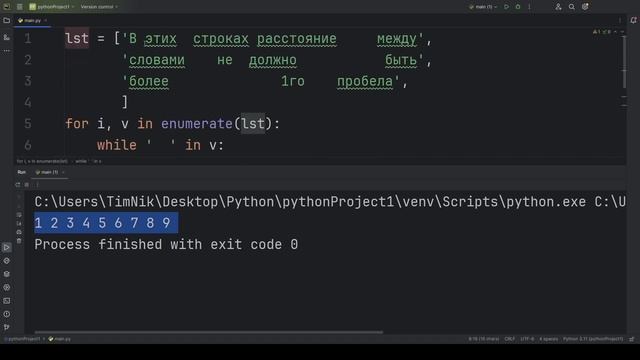Screen dimensions: 640x360
Task: Open Services tool window icon
Action: click(7, 287)
